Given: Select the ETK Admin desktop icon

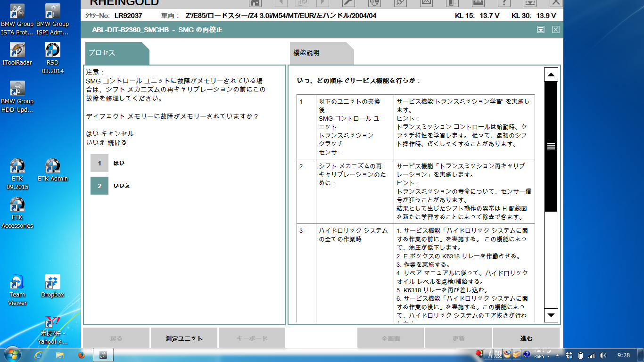Looking at the screenshot, I should 52,170.
